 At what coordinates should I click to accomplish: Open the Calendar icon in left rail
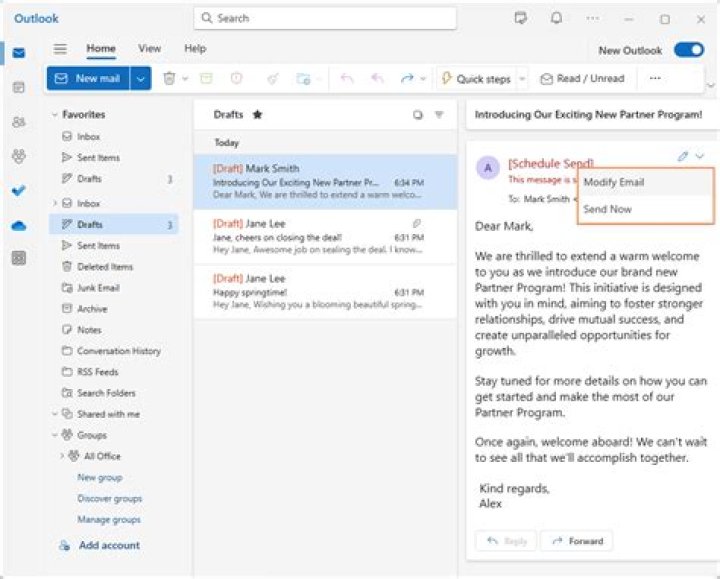(19, 87)
